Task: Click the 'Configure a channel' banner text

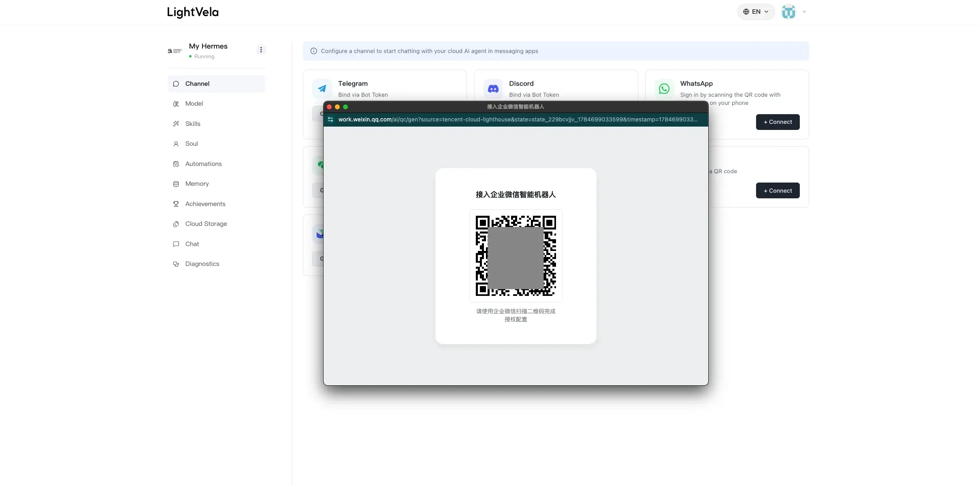Action: tap(429, 51)
